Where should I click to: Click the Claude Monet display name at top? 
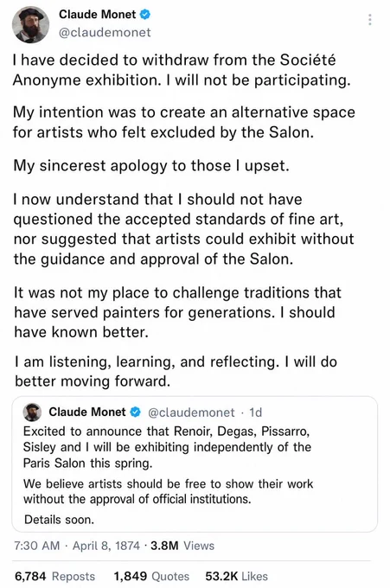tap(97, 14)
